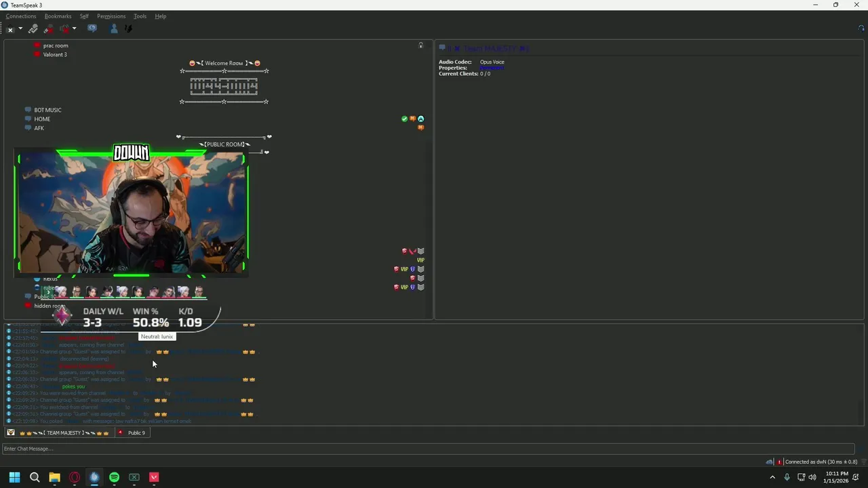Image resolution: width=868 pixels, height=488 pixels.
Task: Click the WIN % 50.8% stat text
Action: click(151, 317)
